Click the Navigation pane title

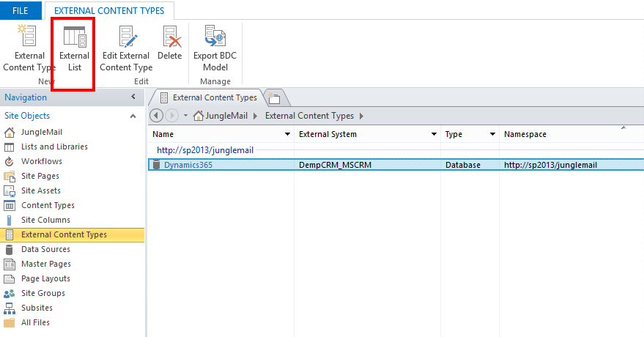pyautogui.click(x=26, y=97)
